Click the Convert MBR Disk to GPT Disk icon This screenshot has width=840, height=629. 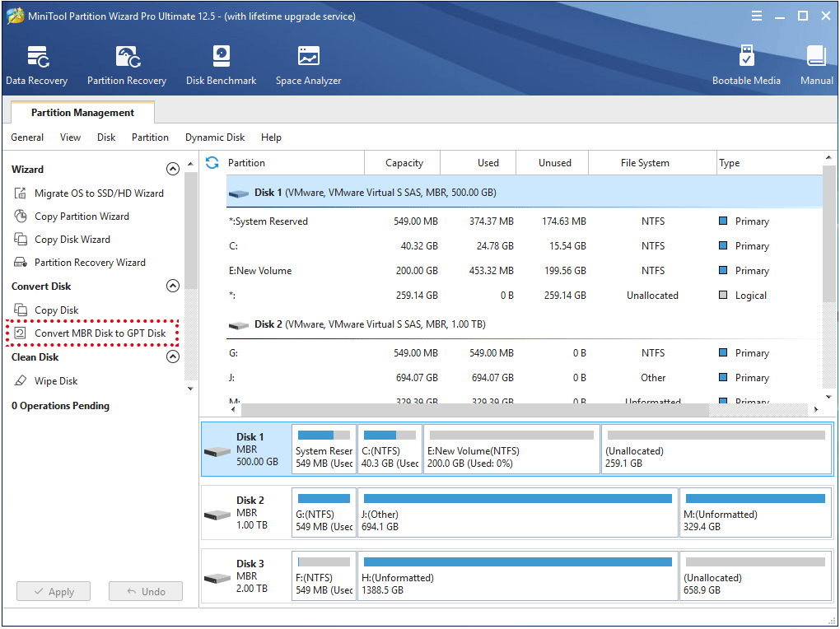[x=21, y=333]
